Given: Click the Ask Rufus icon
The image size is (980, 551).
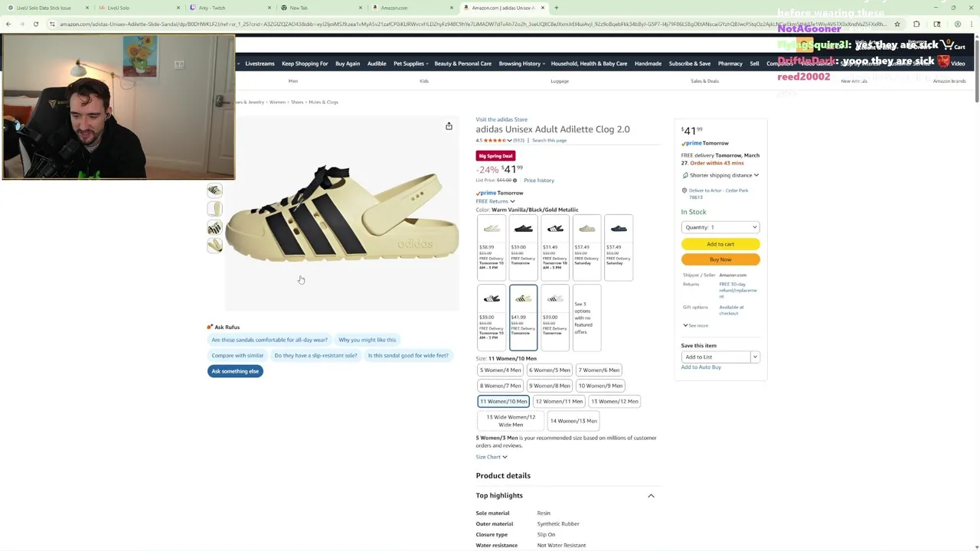Looking at the screenshot, I should [x=210, y=327].
